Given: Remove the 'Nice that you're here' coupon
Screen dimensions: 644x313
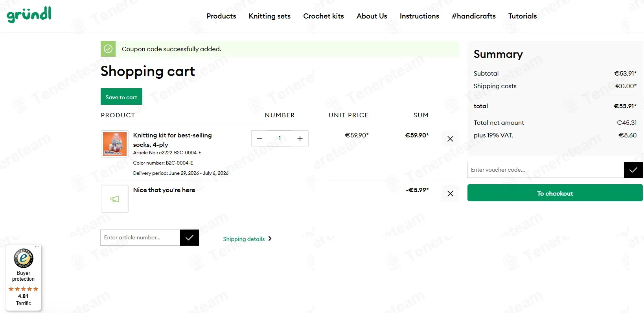Looking at the screenshot, I should coord(450,193).
